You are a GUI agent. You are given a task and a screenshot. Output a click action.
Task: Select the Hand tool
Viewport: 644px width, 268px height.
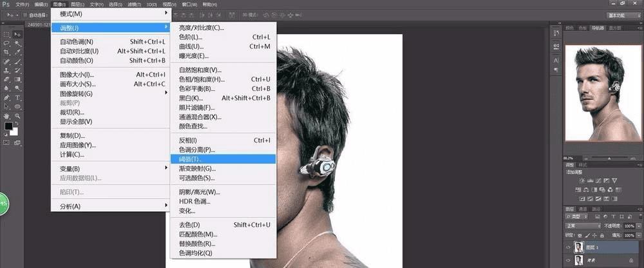[x=6, y=117]
